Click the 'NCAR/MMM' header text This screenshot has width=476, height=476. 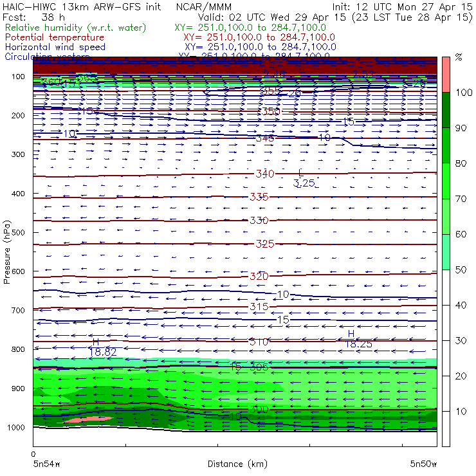pyautogui.click(x=204, y=7)
